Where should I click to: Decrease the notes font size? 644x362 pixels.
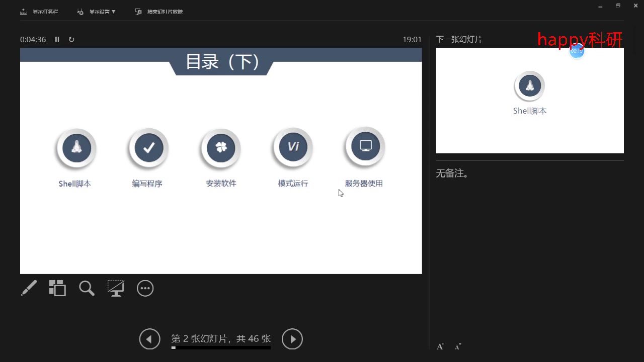pos(457,346)
